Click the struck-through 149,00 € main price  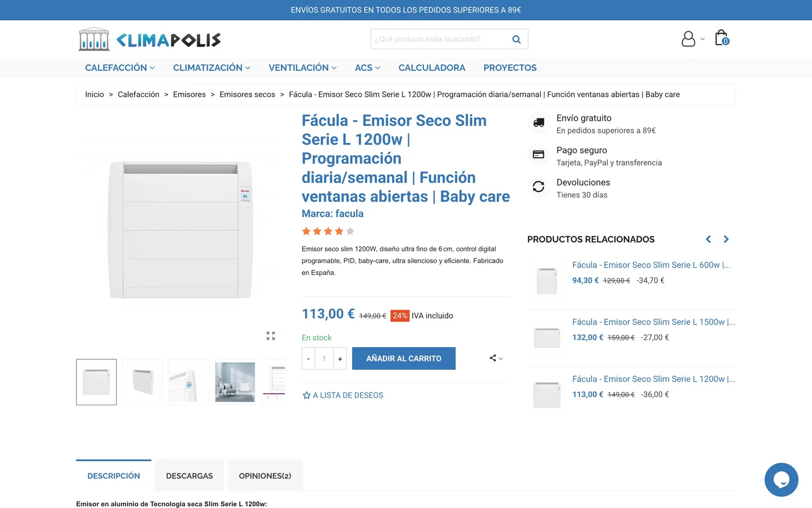pos(372,316)
